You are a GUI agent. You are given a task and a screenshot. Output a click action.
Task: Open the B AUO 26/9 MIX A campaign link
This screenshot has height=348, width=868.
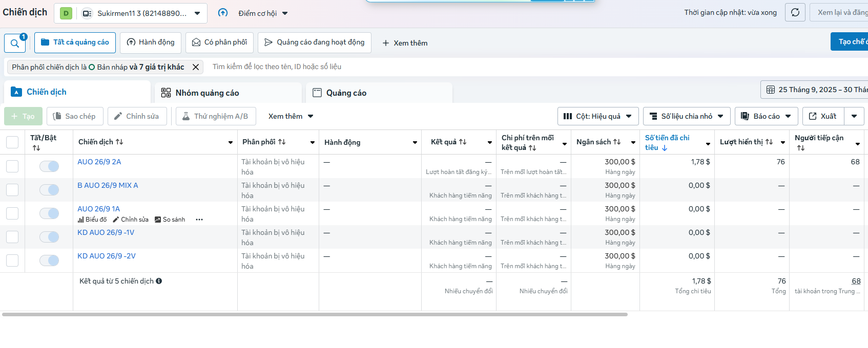coord(108,185)
